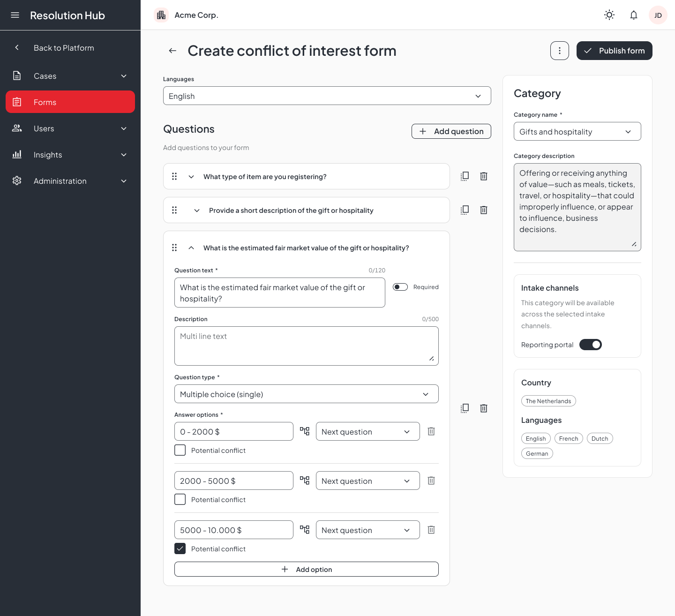675x616 pixels.
Task: Open the JD user avatar
Action: click(x=658, y=15)
